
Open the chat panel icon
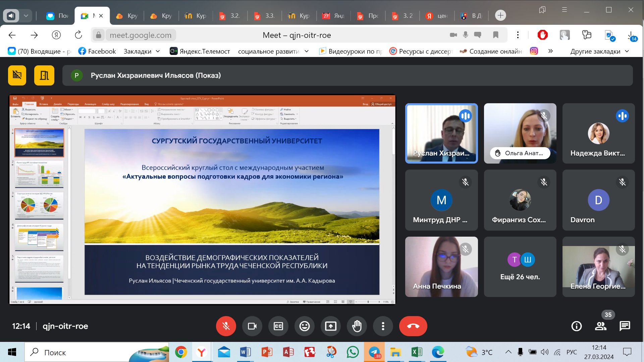(625, 326)
